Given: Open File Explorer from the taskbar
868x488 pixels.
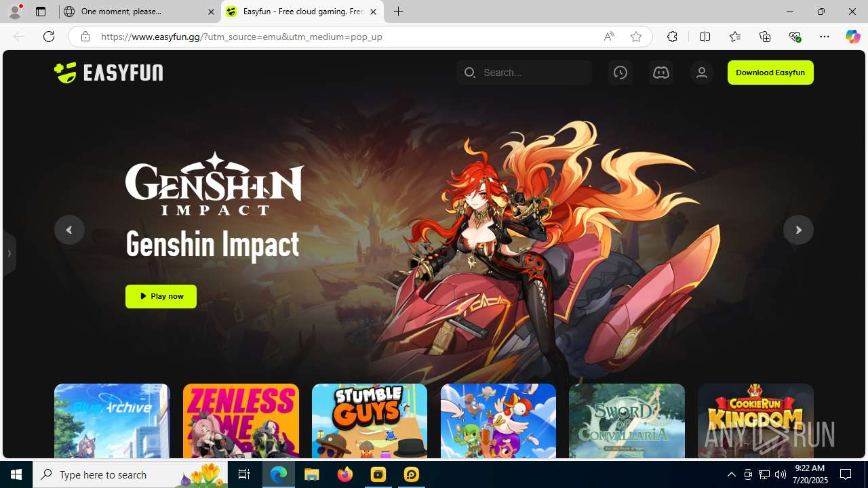Looking at the screenshot, I should (312, 474).
